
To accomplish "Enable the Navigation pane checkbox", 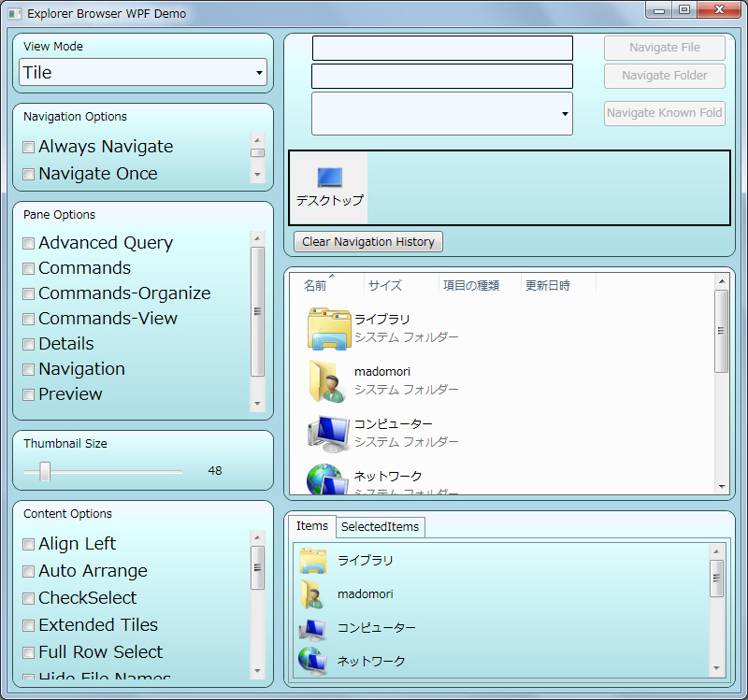I will pos(29,369).
